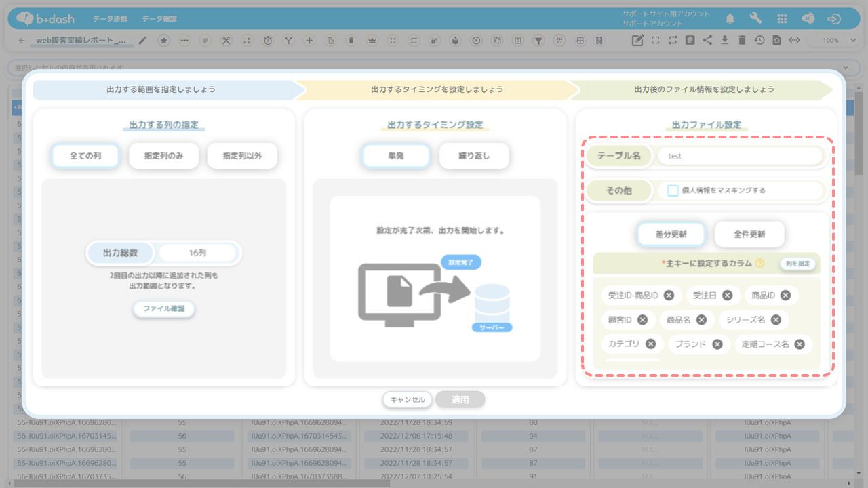Remove the 商品名 key chip
The width and height of the screenshot is (868, 488).
(701, 320)
